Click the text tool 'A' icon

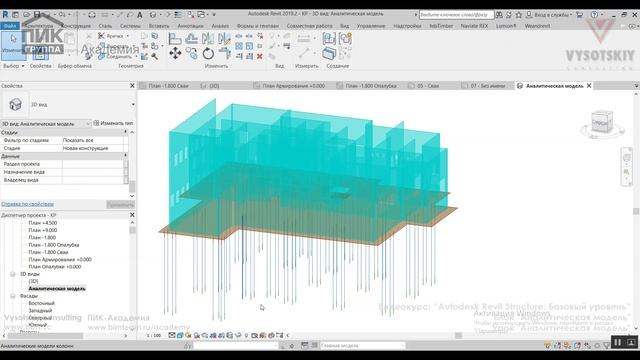pyautogui.click(x=140, y=15)
